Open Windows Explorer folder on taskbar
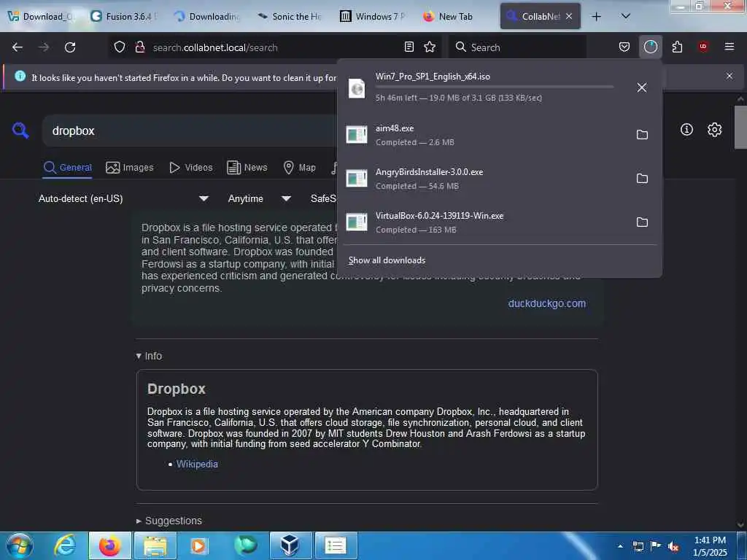The width and height of the screenshot is (747, 560). coord(155,545)
